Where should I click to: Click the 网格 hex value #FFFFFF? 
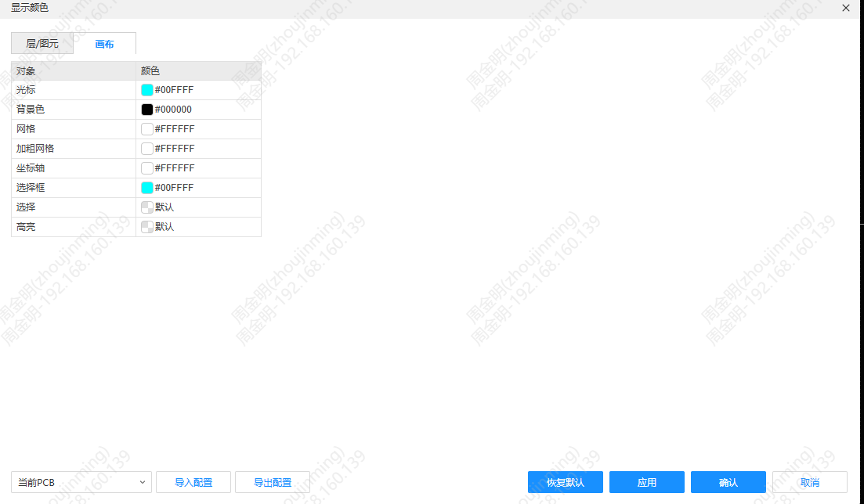(175, 129)
